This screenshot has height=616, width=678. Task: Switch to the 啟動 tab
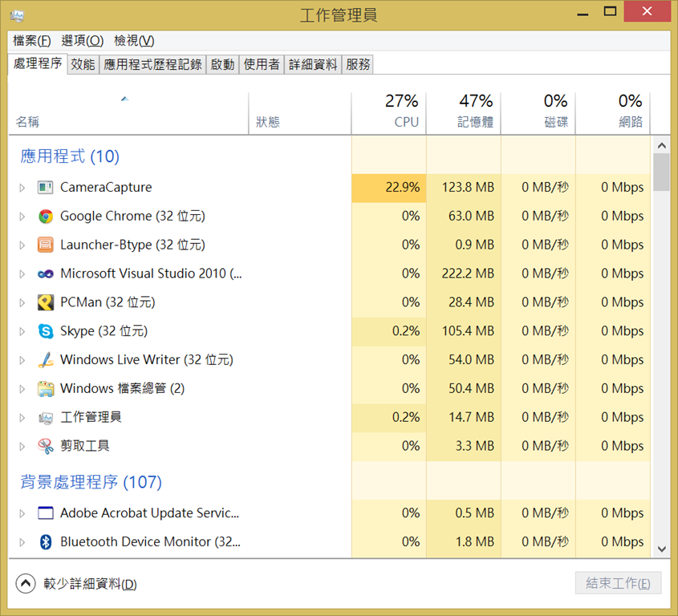pyautogui.click(x=222, y=64)
